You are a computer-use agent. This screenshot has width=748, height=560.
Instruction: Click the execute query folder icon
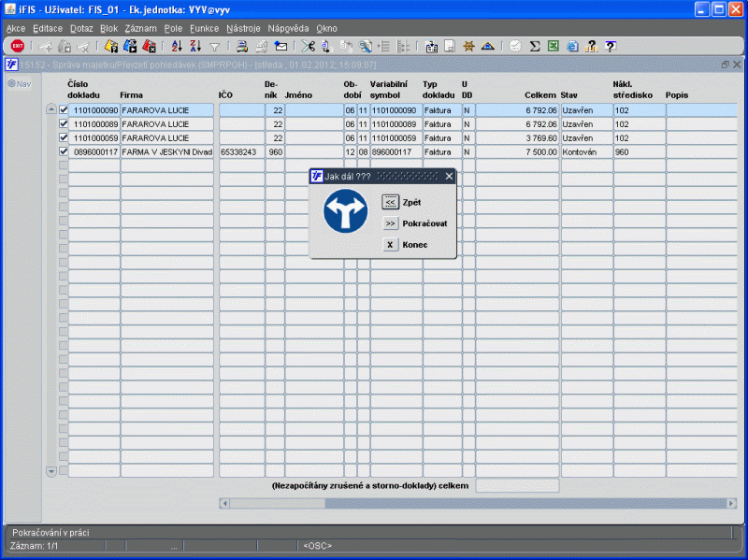[x=130, y=46]
